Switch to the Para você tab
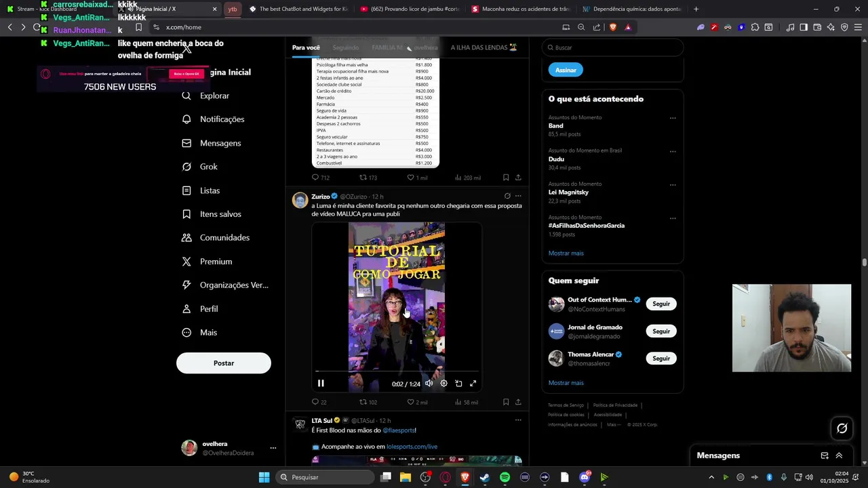 pyautogui.click(x=306, y=47)
